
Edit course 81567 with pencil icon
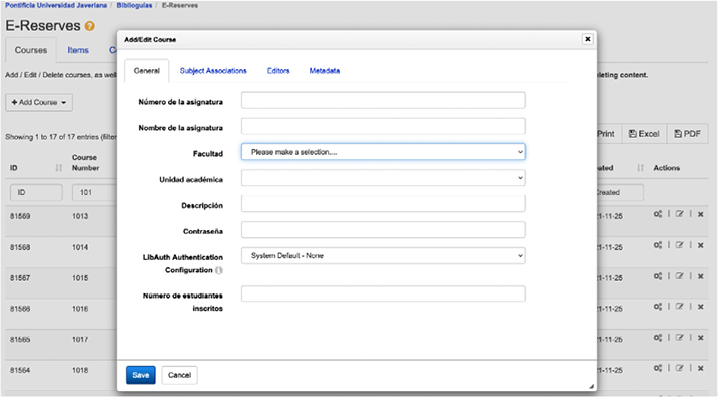click(x=680, y=276)
